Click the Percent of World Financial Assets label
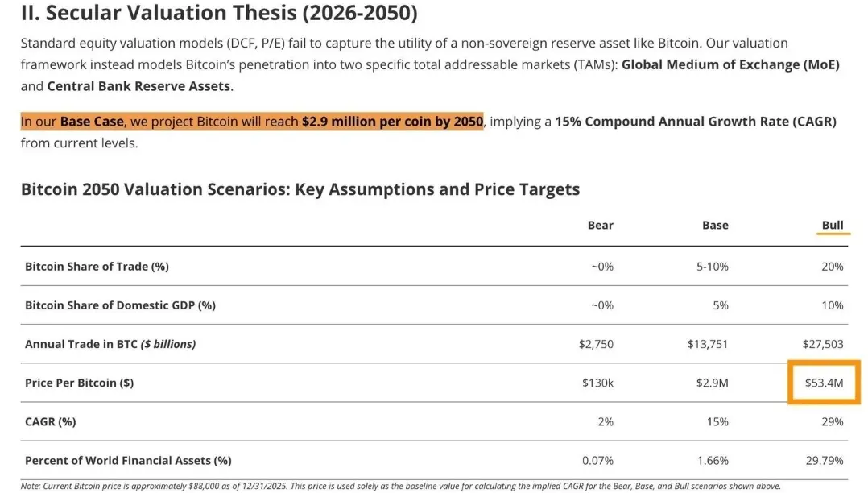Viewport: 868px width, 493px height. coord(128,460)
